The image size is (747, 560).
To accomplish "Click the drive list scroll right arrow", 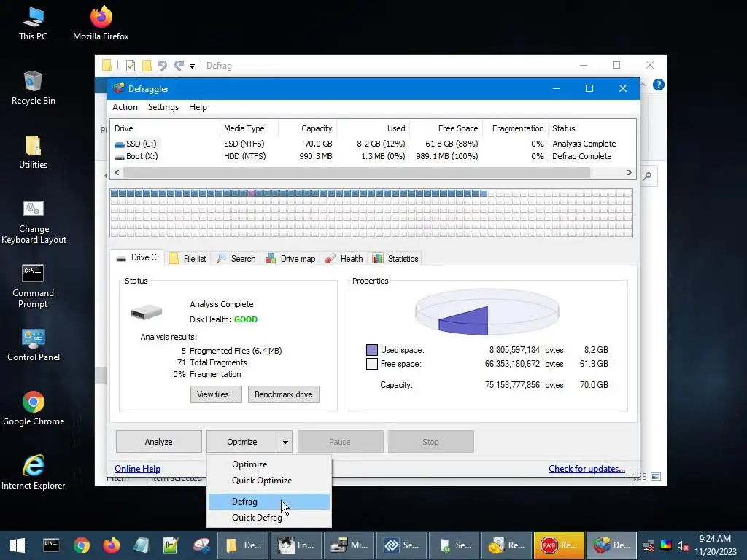I will pyautogui.click(x=629, y=172).
